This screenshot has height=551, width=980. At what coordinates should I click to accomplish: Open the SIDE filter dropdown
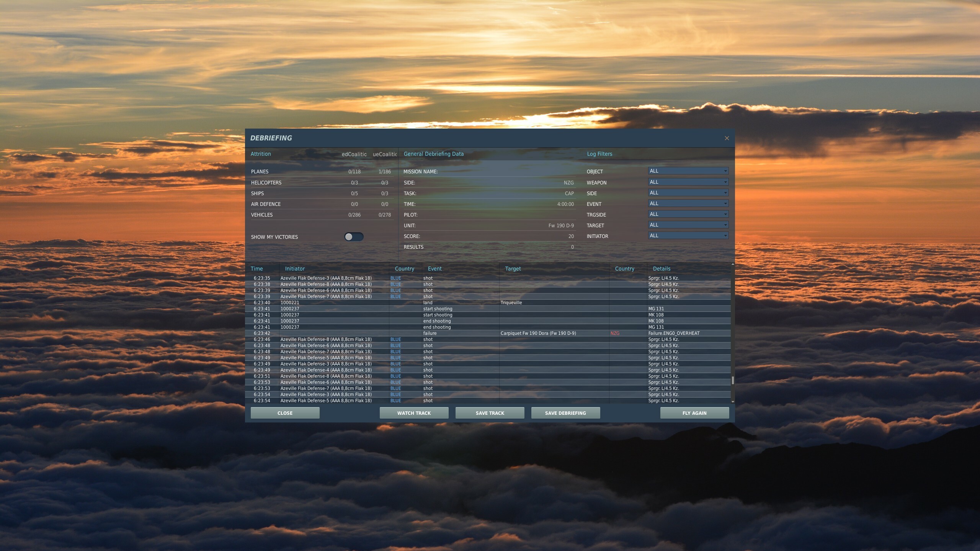tap(688, 193)
